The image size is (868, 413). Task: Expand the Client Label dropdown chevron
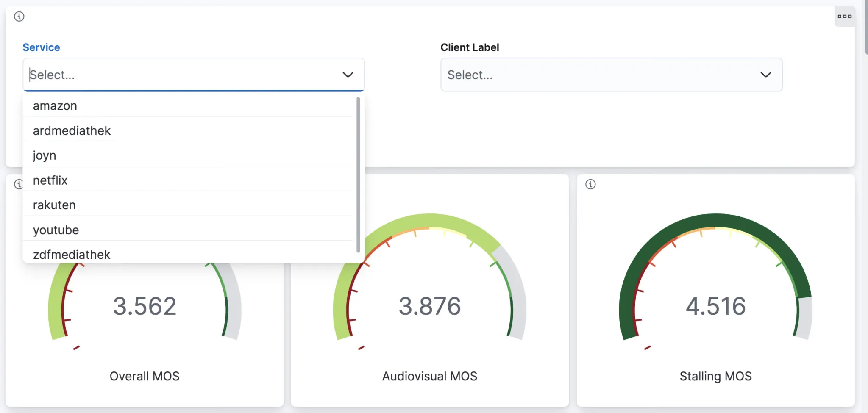point(765,75)
